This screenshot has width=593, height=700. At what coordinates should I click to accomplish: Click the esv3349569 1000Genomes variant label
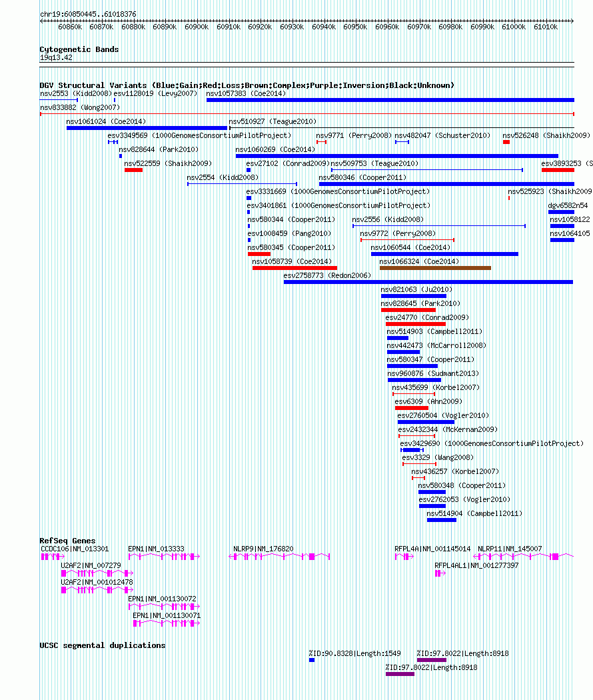(199, 135)
